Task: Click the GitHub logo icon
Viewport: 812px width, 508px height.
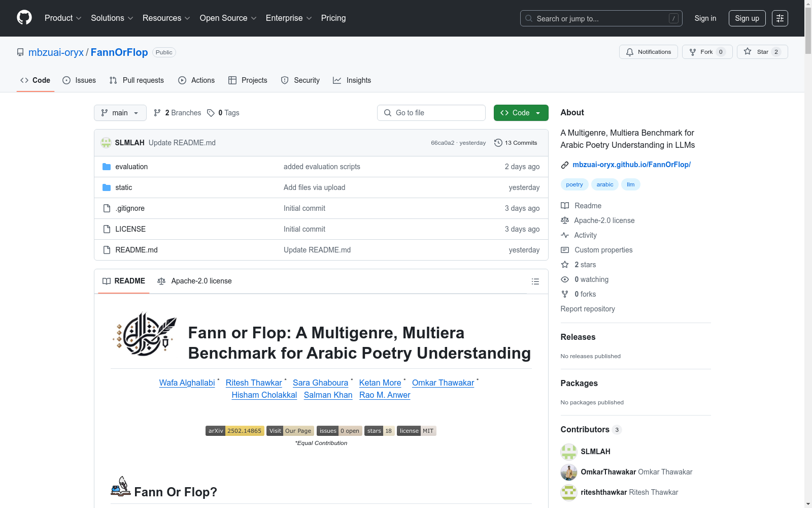Action: (x=24, y=18)
